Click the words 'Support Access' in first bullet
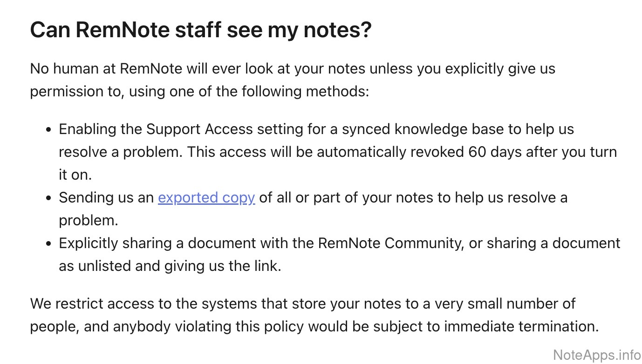Image resolution: width=642 pixels, height=364 pixels. click(x=196, y=129)
